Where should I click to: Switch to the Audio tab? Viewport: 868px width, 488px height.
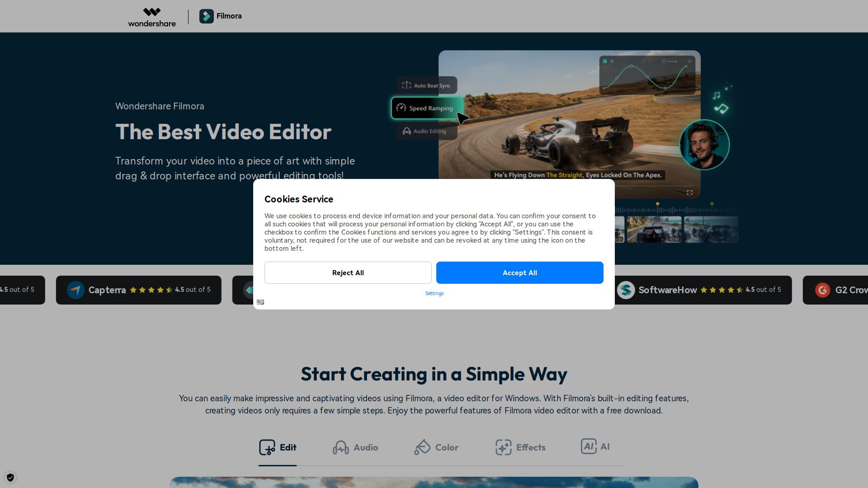tap(355, 448)
